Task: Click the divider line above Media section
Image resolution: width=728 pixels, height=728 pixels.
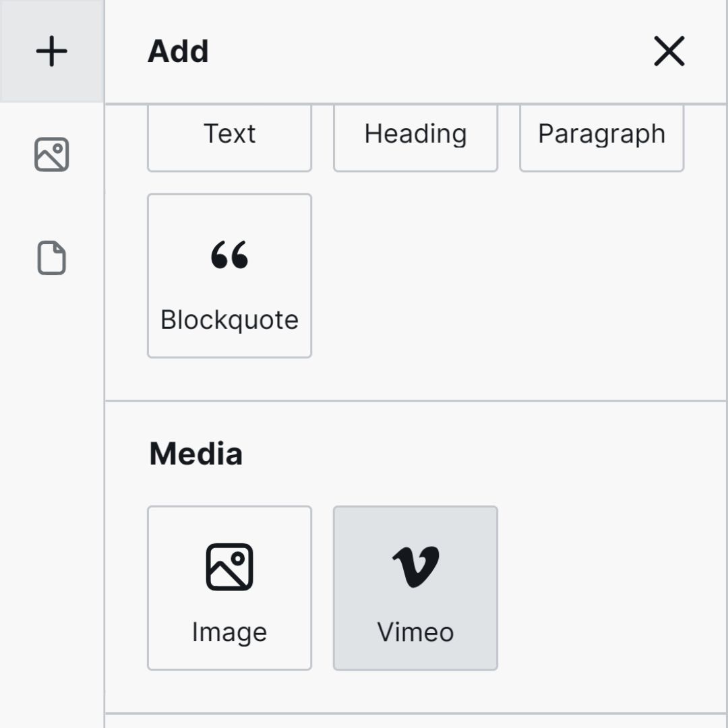Action: pyautogui.click(x=416, y=400)
